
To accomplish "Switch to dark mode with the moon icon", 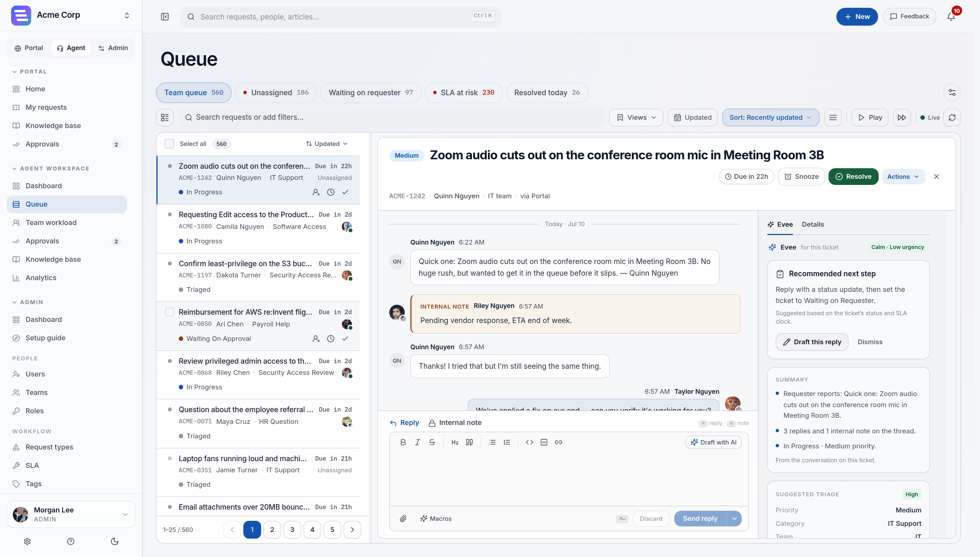I will point(114,541).
